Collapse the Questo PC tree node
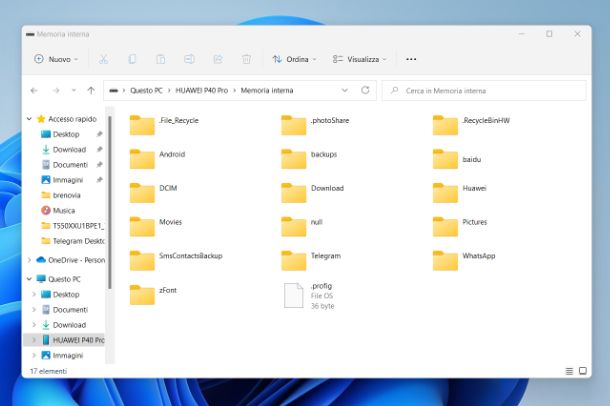This screenshot has width=610, height=406. point(29,279)
